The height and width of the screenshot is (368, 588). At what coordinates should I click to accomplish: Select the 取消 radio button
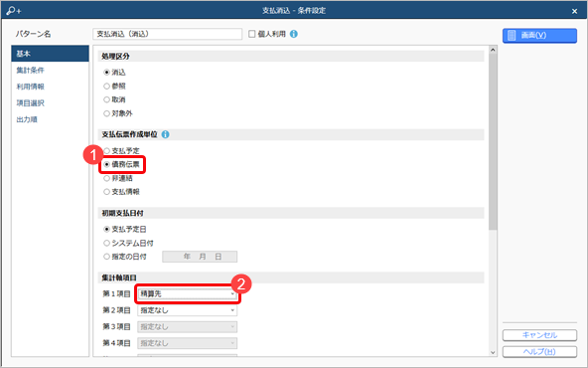(106, 99)
